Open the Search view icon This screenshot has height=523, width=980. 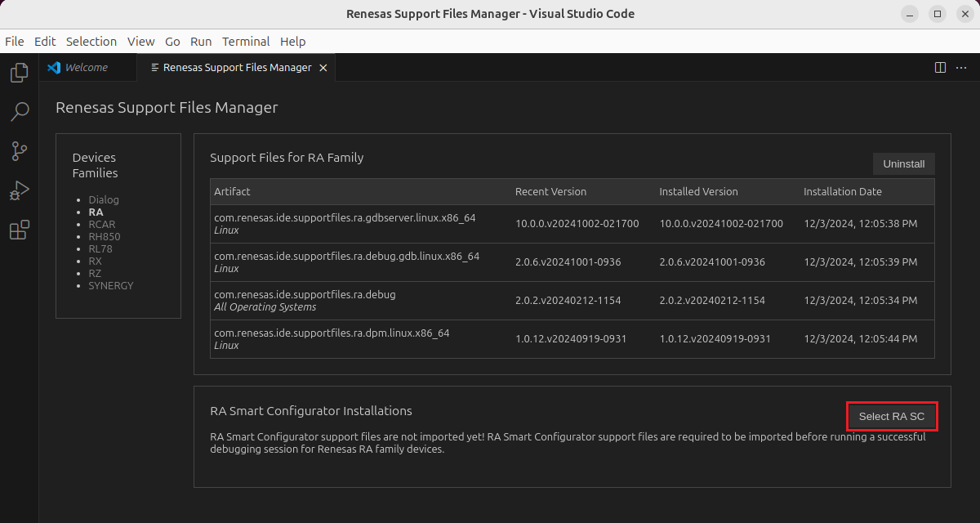pos(19,111)
